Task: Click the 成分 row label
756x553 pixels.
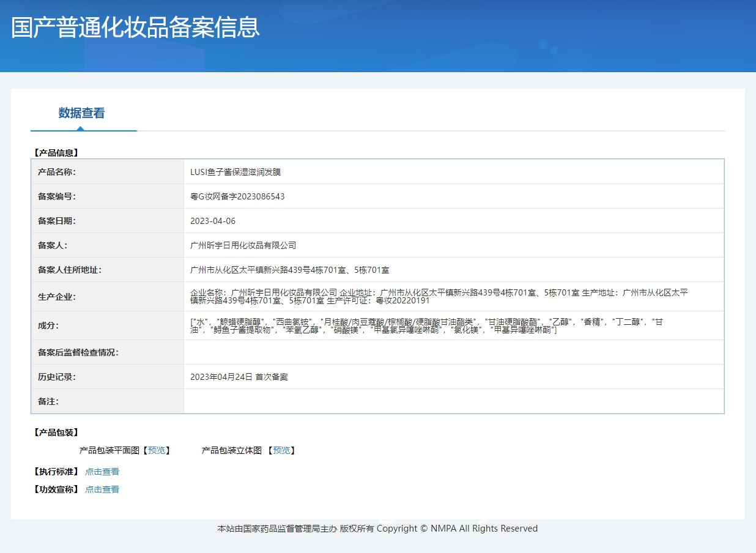Action: pos(48,325)
